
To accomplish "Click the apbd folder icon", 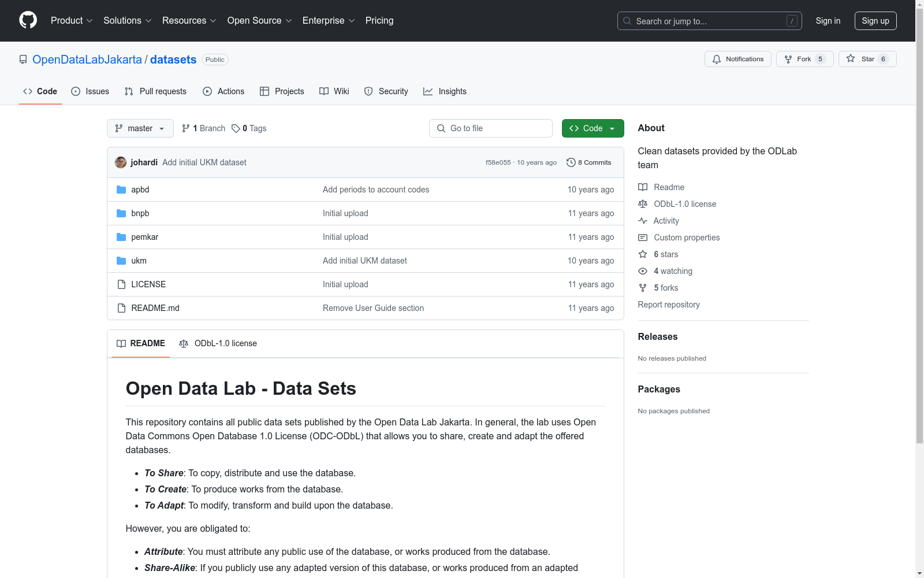I will point(121,190).
